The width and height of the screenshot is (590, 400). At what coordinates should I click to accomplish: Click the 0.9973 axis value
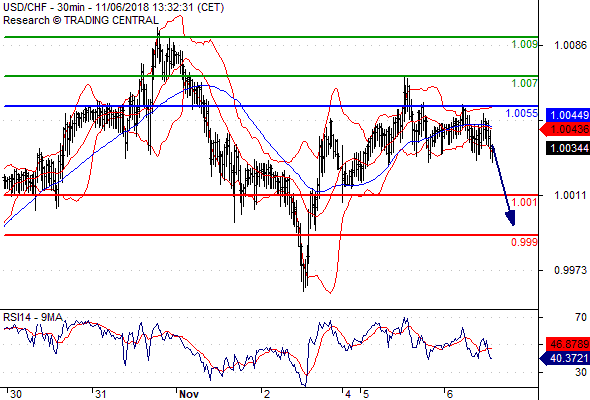coord(570,270)
